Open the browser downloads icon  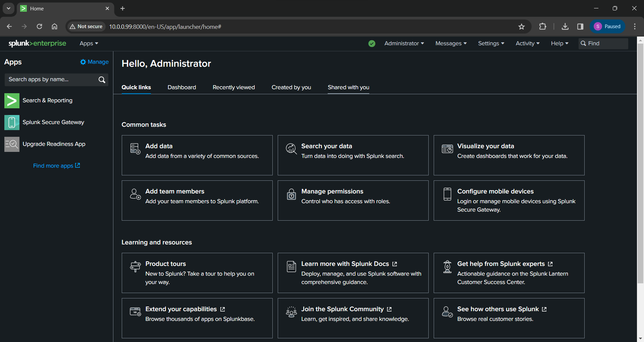pyautogui.click(x=565, y=26)
